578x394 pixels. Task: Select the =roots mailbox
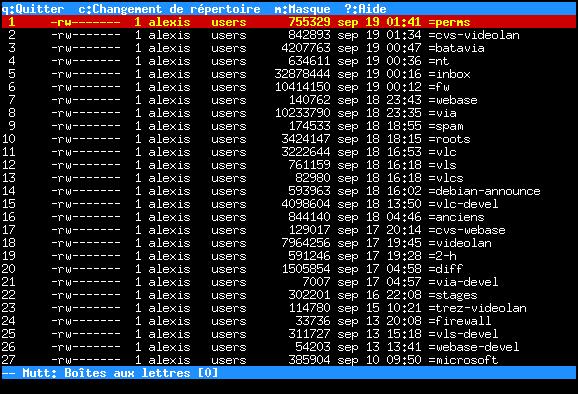pyautogui.click(x=289, y=139)
